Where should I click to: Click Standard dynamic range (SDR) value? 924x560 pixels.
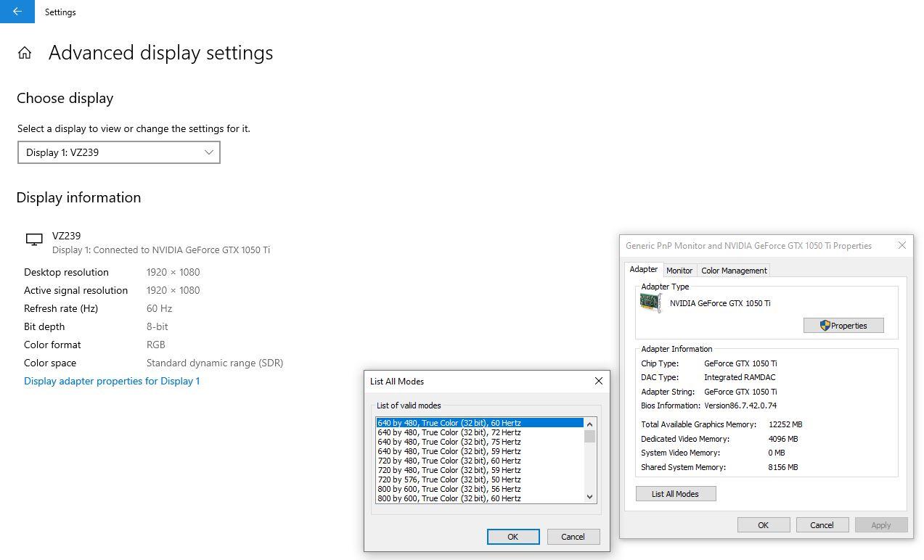(215, 363)
